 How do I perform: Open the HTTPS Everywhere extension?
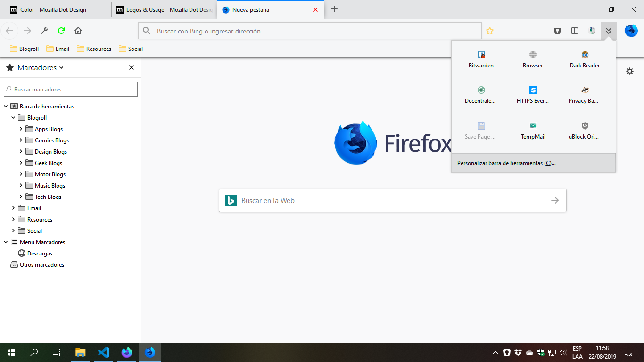pos(533,95)
